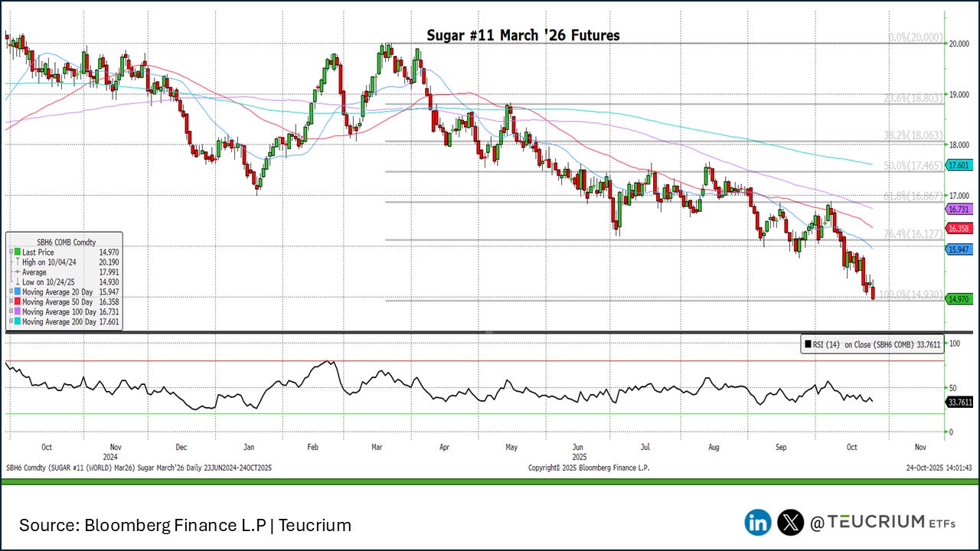Click the 17.991 average value in legend
This screenshot has height=551, width=980.
pyautogui.click(x=109, y=272)
